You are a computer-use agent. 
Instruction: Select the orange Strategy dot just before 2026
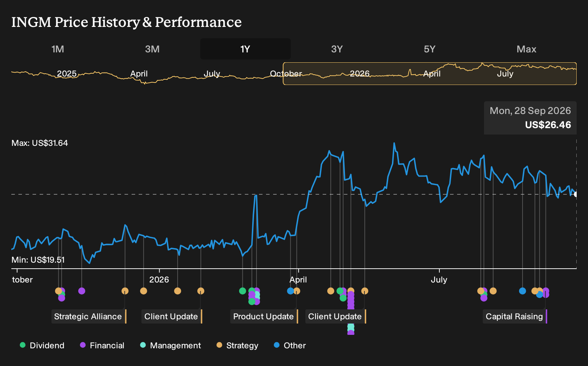pos(143,291)
